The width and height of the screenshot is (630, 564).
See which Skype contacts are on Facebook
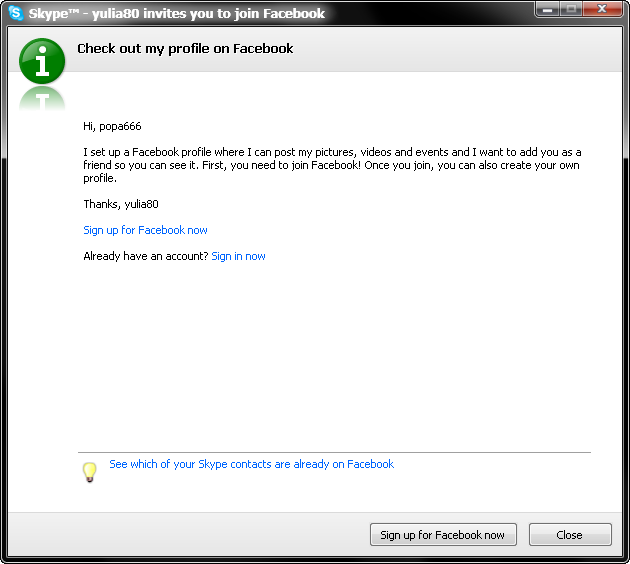pyautogui.click(x=252, y=464)
